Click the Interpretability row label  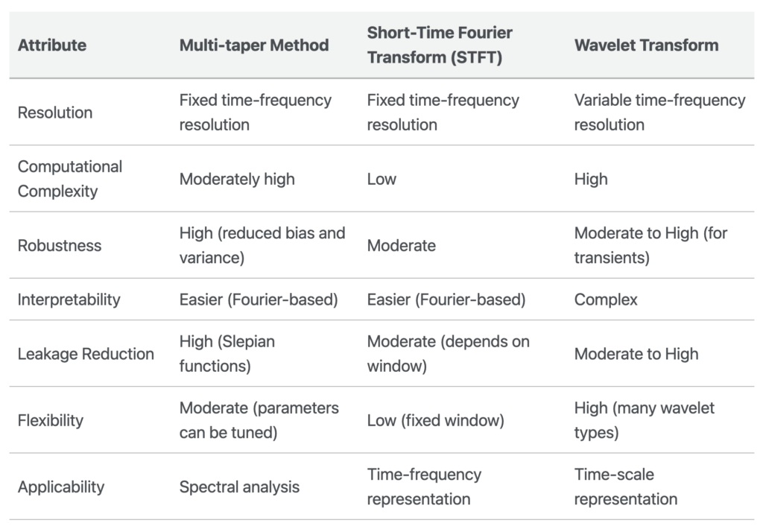coord(69,300)
